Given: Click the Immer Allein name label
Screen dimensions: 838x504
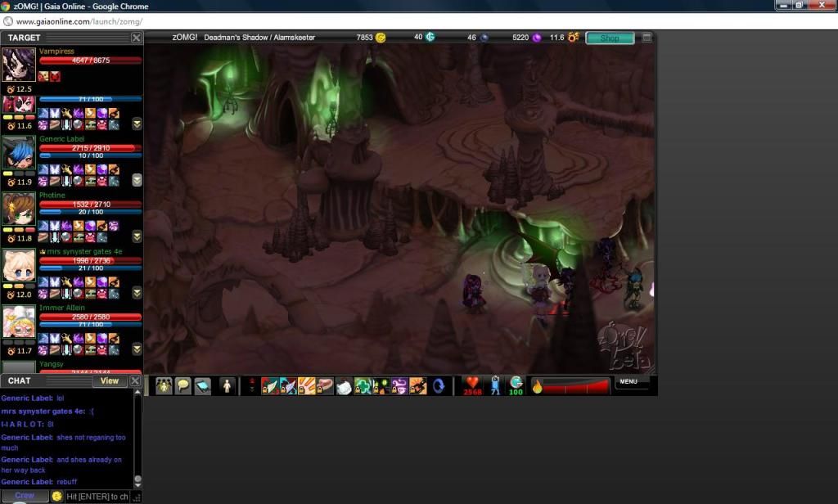Looking at the screenshot, I should tap(62, 308).
